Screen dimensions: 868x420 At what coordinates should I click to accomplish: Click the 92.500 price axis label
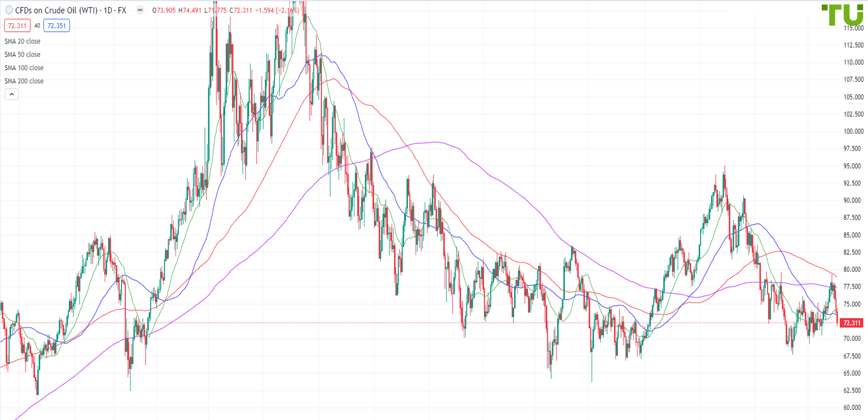point(852,183)
